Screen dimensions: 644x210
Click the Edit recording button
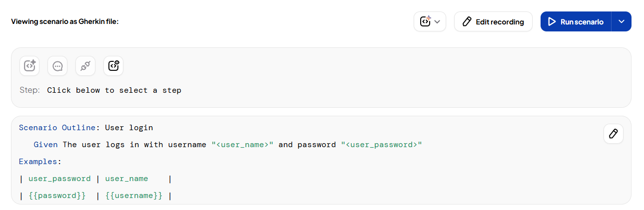tap(493, 22)
